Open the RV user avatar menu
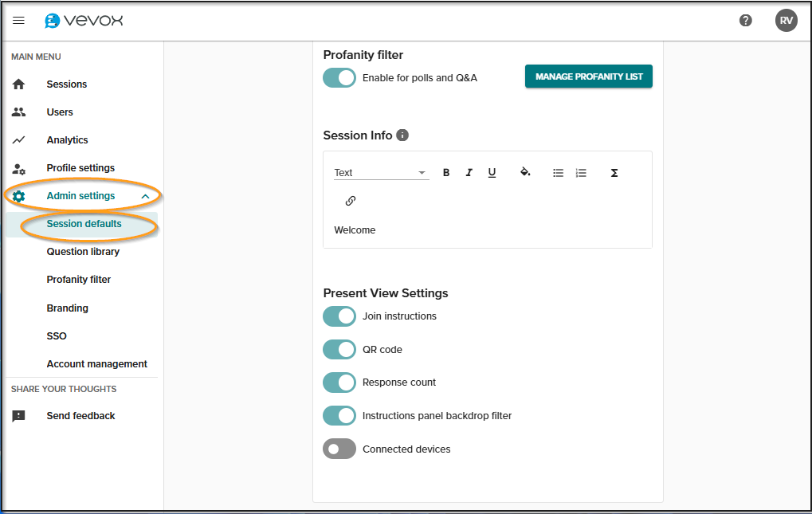Image resolution: width=812 pixels, height=514 pixels. pyautogui.click(x=786, y=21)
